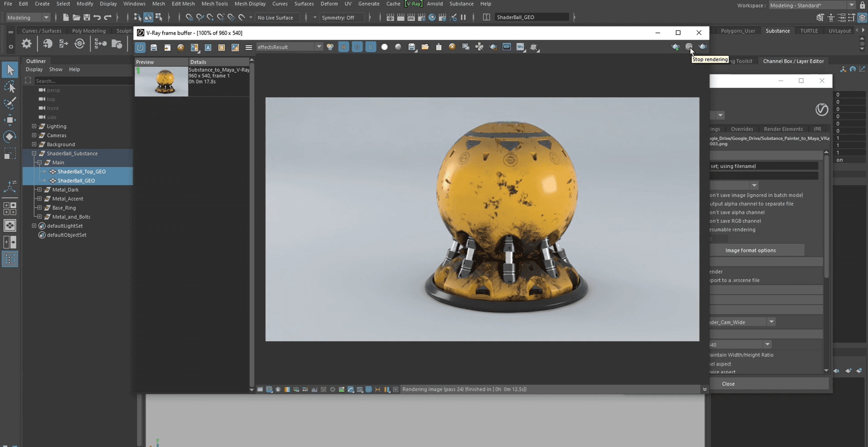The width and height of the screenshot is (868, 447).
Task: Click the enable history power icon
Action: (x=140, y=47)
